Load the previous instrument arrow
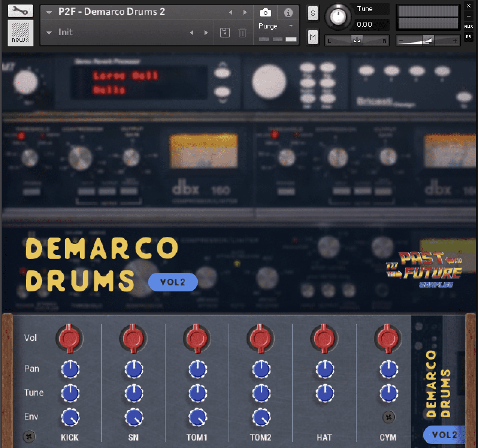This screenshot has width=478, height=448. click(x=231, y=12)
